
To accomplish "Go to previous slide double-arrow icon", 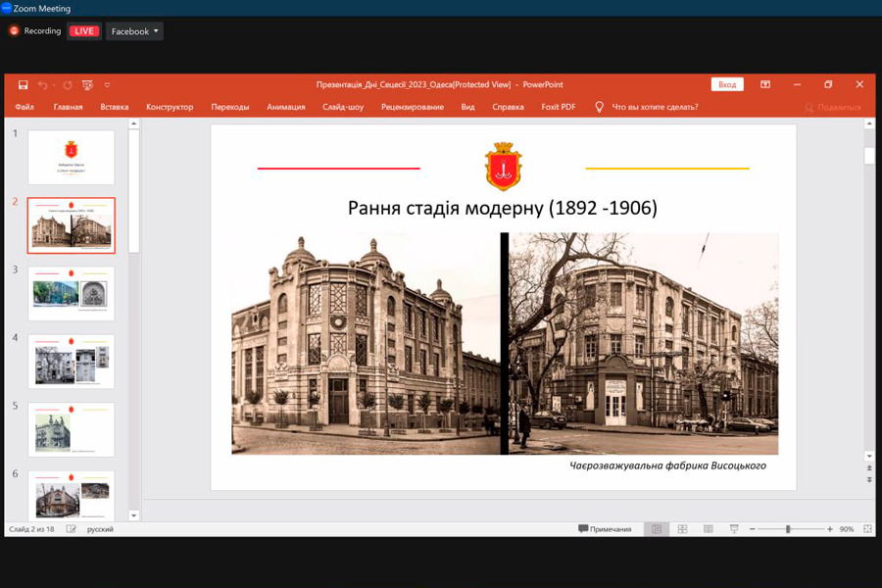I will click(869, 468).
